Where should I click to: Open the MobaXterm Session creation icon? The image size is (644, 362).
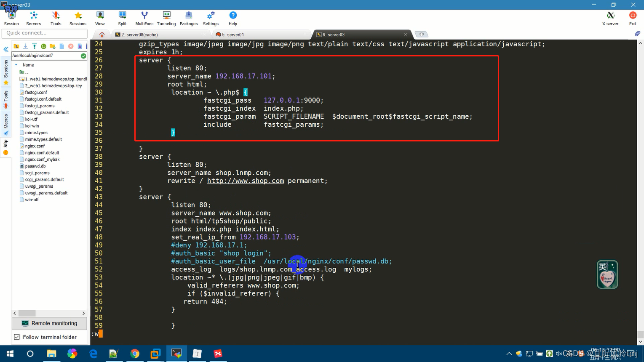pyautogui.click(x=11, y=17)
